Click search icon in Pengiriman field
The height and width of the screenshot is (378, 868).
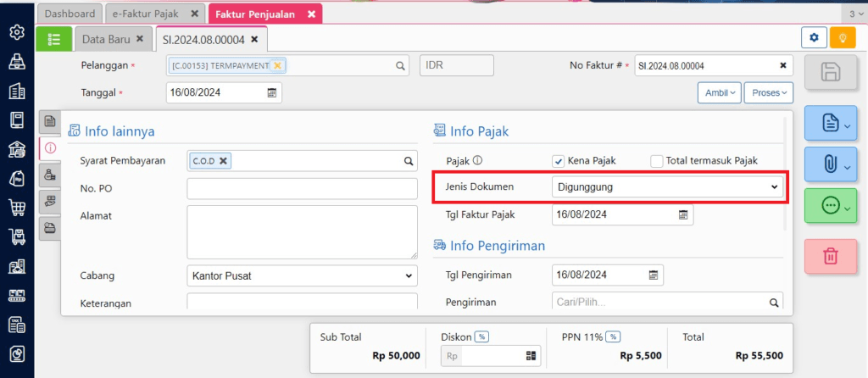coord(773,303)
